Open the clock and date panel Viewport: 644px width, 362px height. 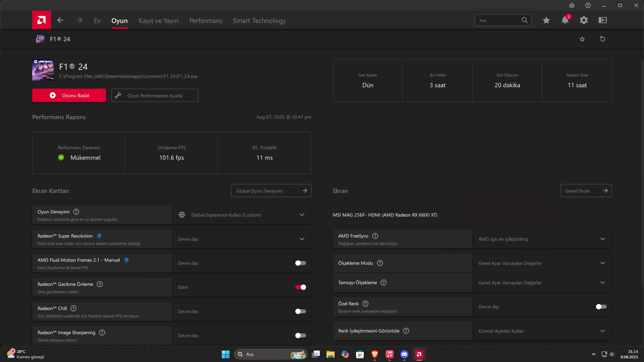pyautogui.click(x=629, y=354)
